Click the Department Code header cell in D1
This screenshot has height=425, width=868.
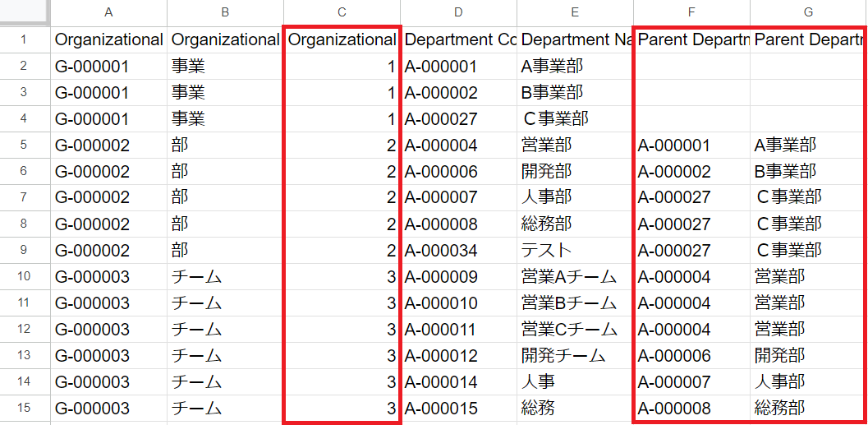click(x=458, y=39)
